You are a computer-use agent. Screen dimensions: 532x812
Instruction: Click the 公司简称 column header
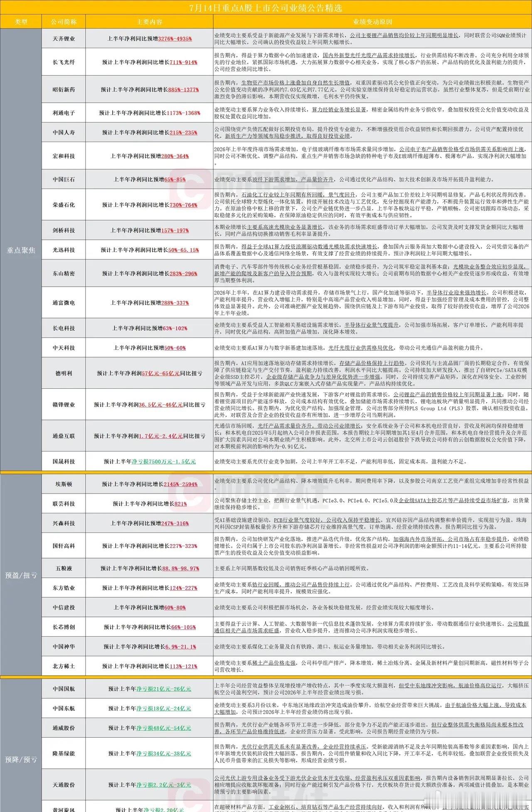64,22
